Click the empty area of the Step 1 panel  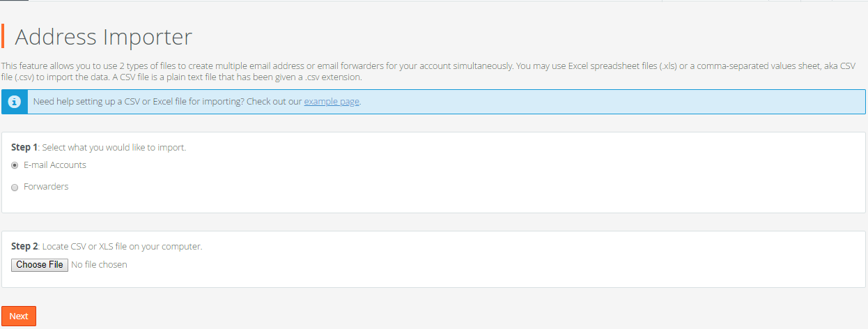(488, 181)
